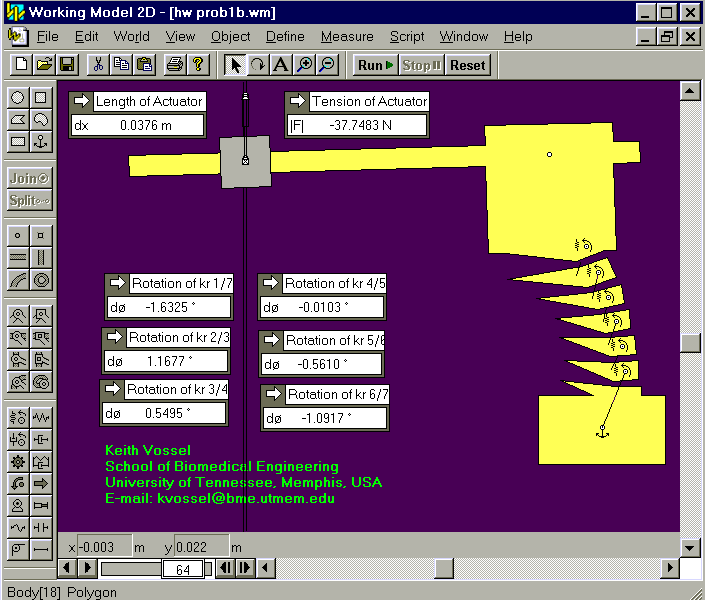Select the Square body tool
This screenshot has width=705, height=600.
pyautogui.click(x=41, y=97)
